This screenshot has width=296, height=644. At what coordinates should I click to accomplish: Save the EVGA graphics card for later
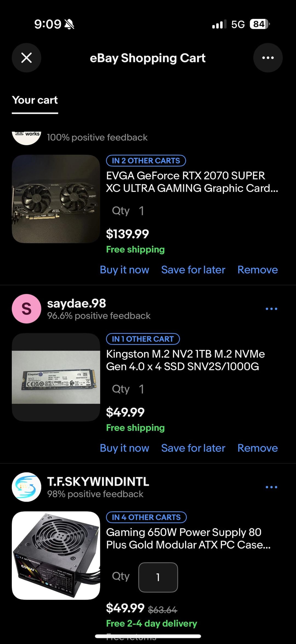pyautogui.click(x=193, y=270)
